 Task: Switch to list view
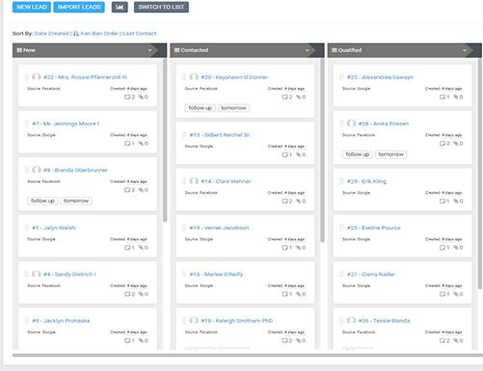161,7
